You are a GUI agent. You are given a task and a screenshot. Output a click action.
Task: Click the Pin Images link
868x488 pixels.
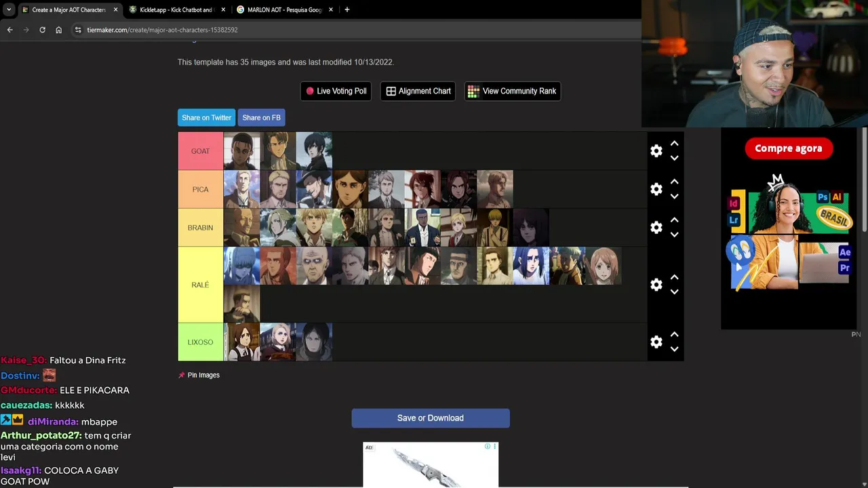coord(203,375)
